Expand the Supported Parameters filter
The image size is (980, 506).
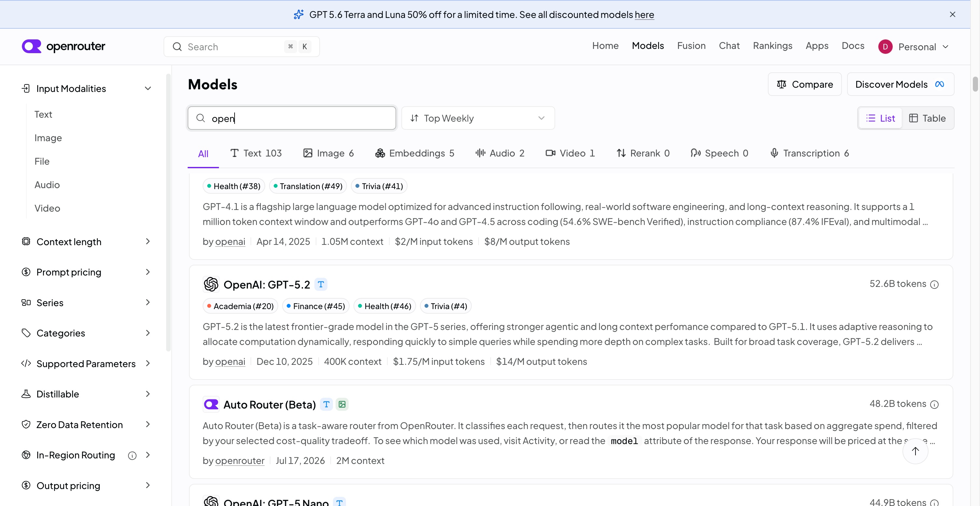(87, 364)
